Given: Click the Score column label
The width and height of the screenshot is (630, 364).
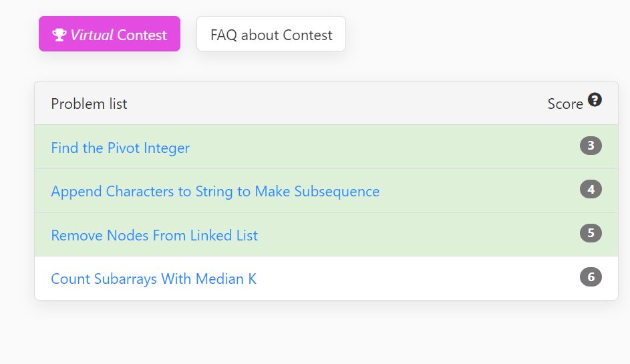Looking at the screenshot, I should tap(565, 104).
